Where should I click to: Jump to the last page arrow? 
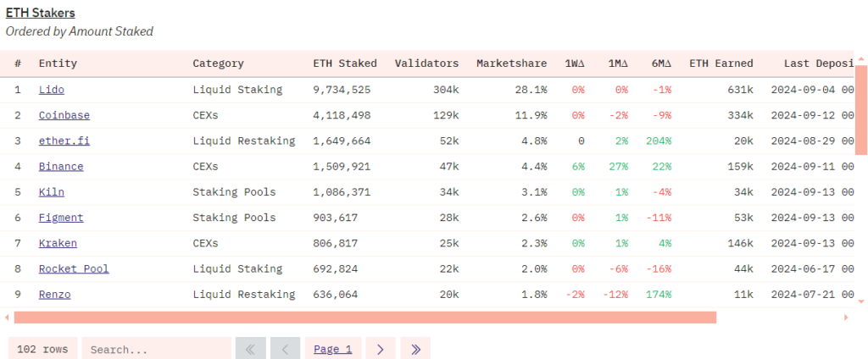click(415, 349)
